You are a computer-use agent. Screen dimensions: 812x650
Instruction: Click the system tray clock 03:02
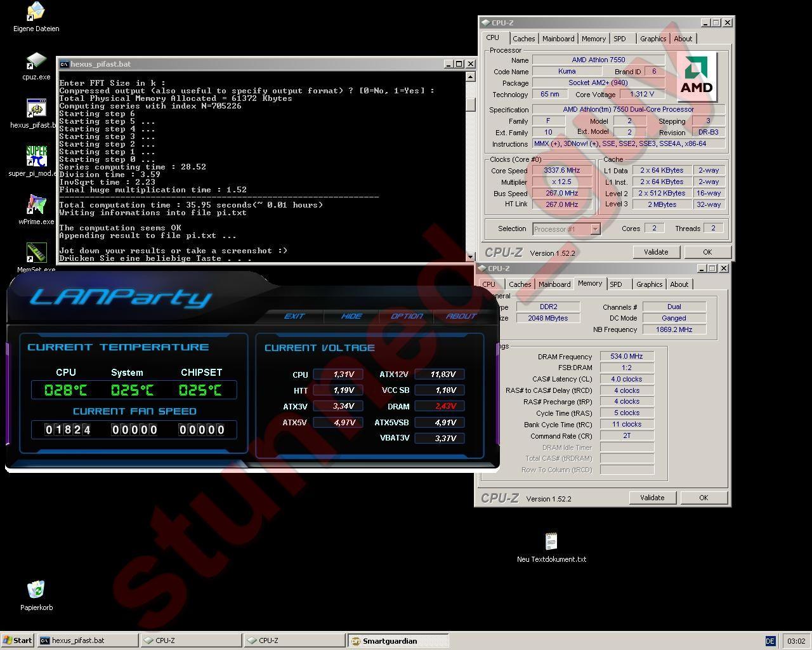click(796, 641)
